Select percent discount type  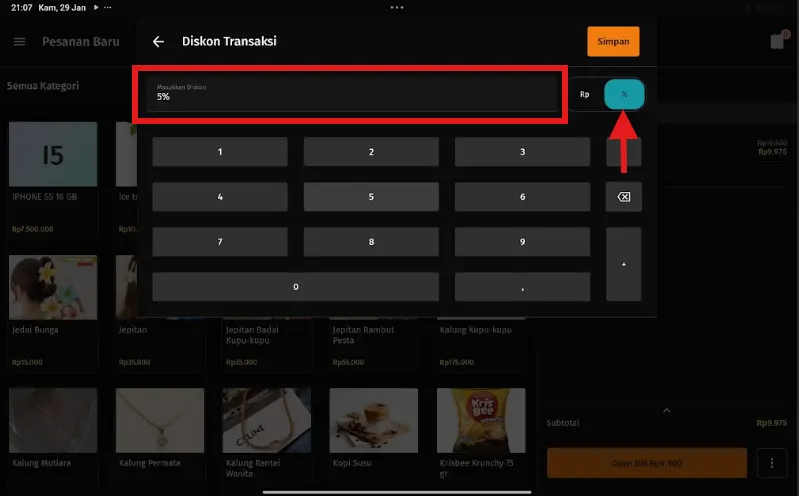coord(624,94)
